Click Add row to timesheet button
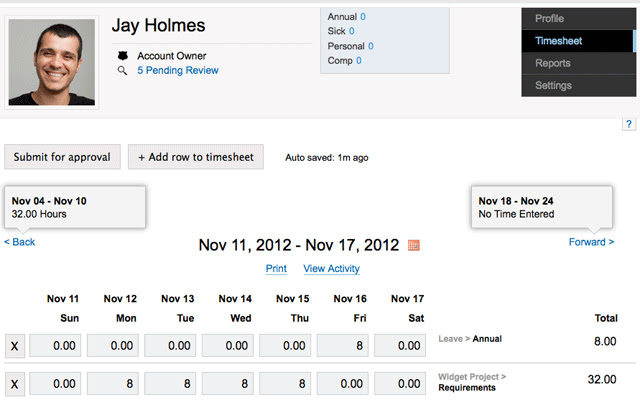This screenshot has height=400, width=640. click(196, 157)
